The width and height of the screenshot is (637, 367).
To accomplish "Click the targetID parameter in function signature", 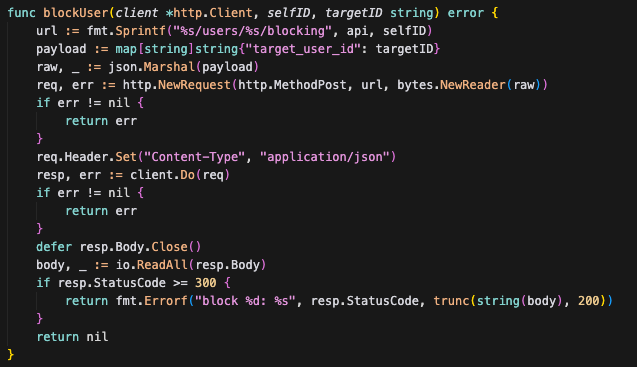I will click(x=353, y=13).
